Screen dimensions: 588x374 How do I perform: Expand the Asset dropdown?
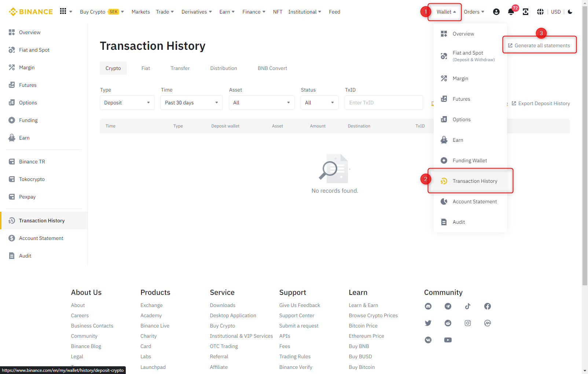click(262, 103)
